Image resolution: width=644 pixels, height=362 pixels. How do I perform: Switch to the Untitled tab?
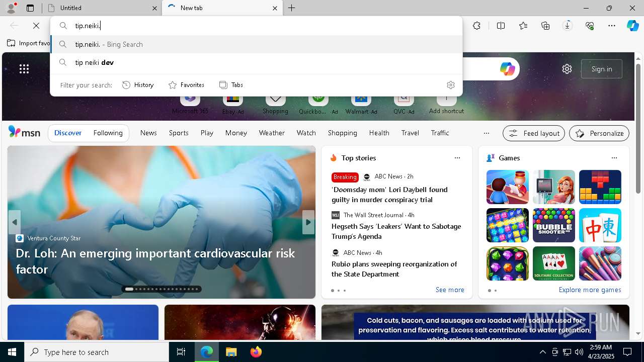pyautogui.click(x=101, y=8)
